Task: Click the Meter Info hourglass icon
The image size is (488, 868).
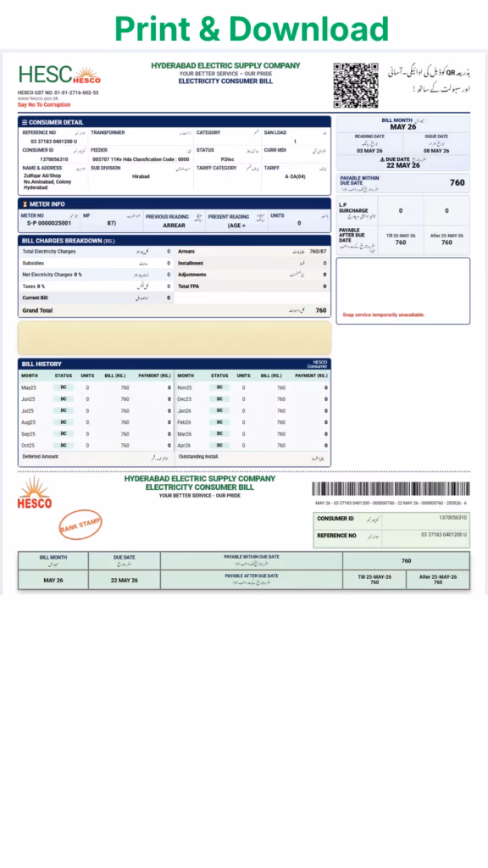Action: tap(25, 204)
